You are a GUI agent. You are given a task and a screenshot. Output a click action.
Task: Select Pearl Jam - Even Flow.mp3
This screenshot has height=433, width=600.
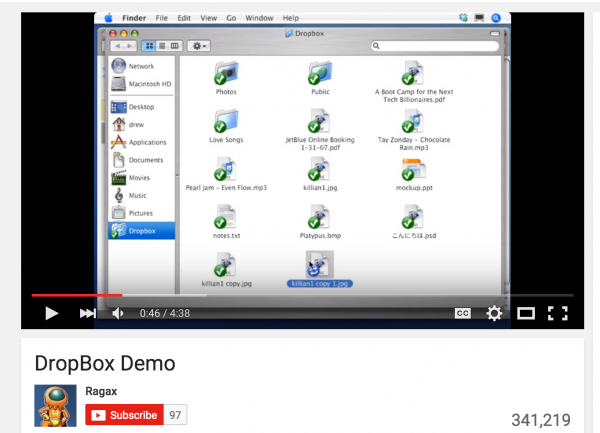tap(226, 168)
